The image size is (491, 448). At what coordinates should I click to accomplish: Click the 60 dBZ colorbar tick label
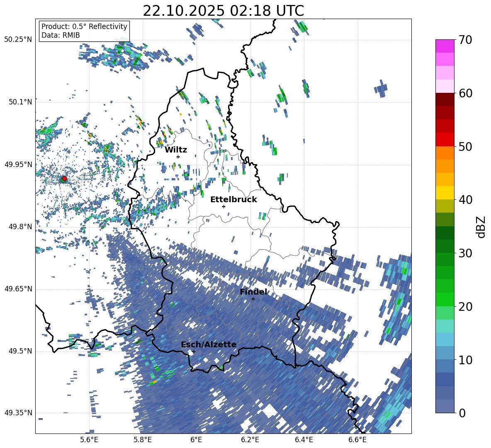[465, 93]
